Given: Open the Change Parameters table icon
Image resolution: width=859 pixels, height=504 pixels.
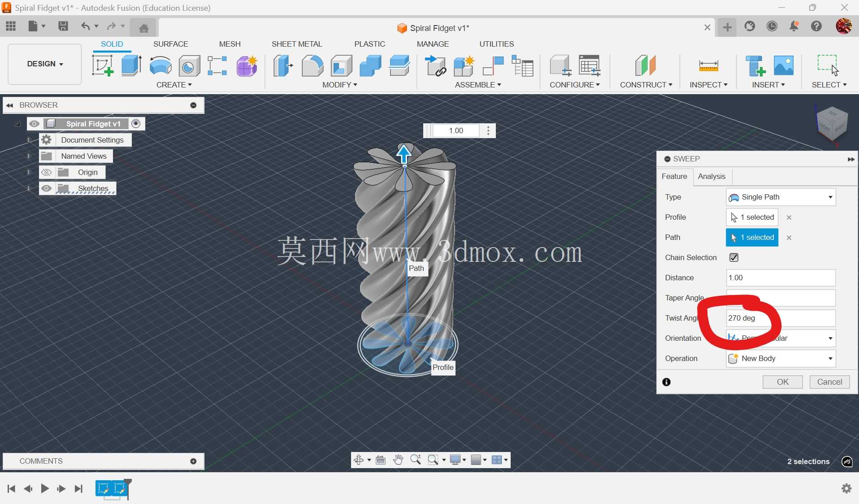Looking at the screenshot, I should [x=590, y=65].
